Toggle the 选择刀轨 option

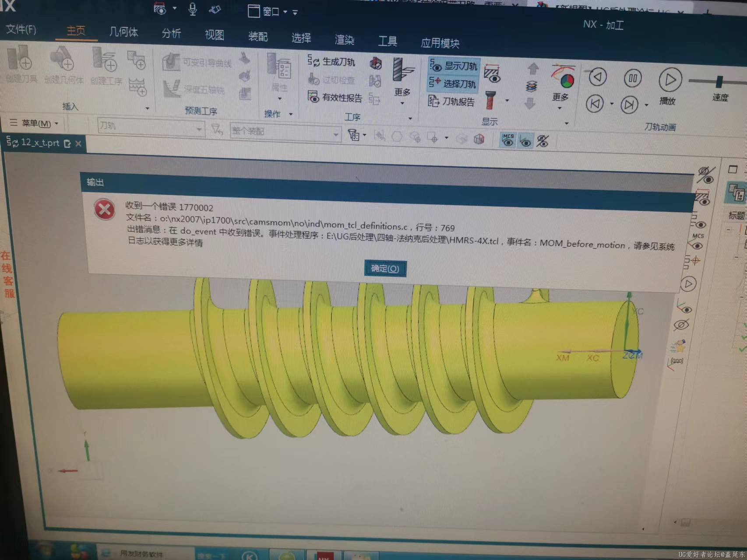click(452, 83)
